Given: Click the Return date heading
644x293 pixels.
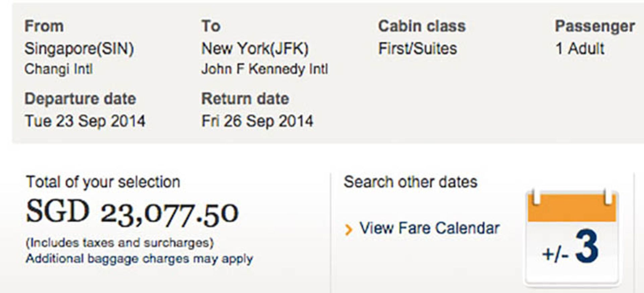Looking at the screenshot, I should [x=245, y=99].
